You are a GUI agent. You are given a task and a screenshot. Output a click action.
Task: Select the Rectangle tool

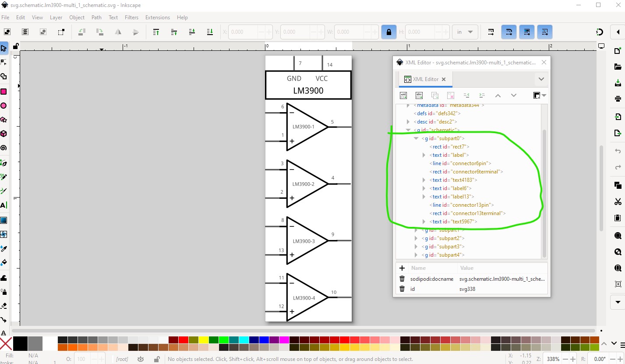[x=4, y=92]
